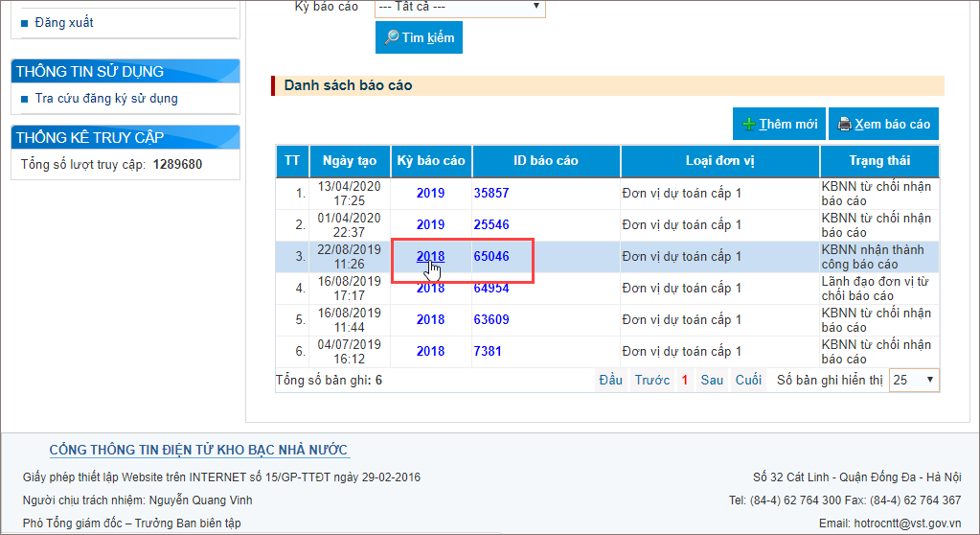Image resolution: width=980 pixels, height=535 pixels.
Task: Click the blue bullet beside Tra cứu đăng ký
Action: point(24,99)
